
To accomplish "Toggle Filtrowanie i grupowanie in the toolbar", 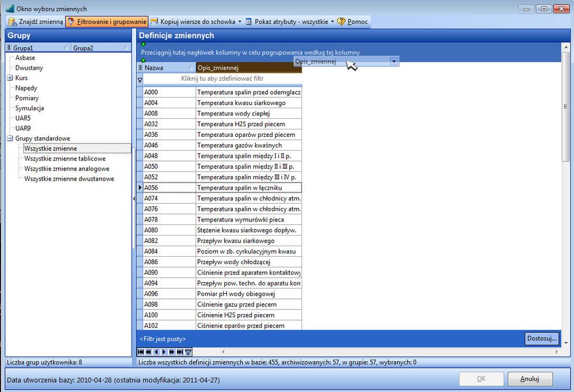I will pos(107,22).
